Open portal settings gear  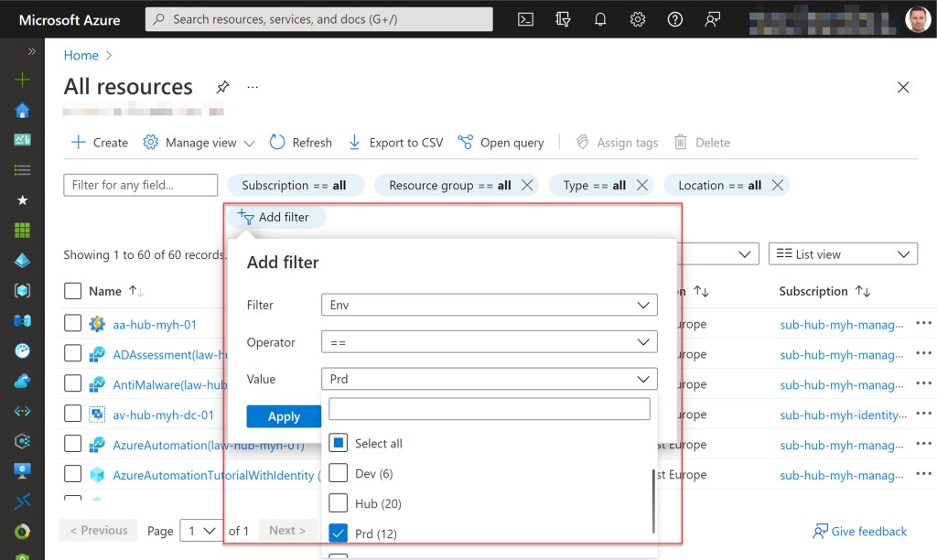pyautogui.click(x=638, y=19)
